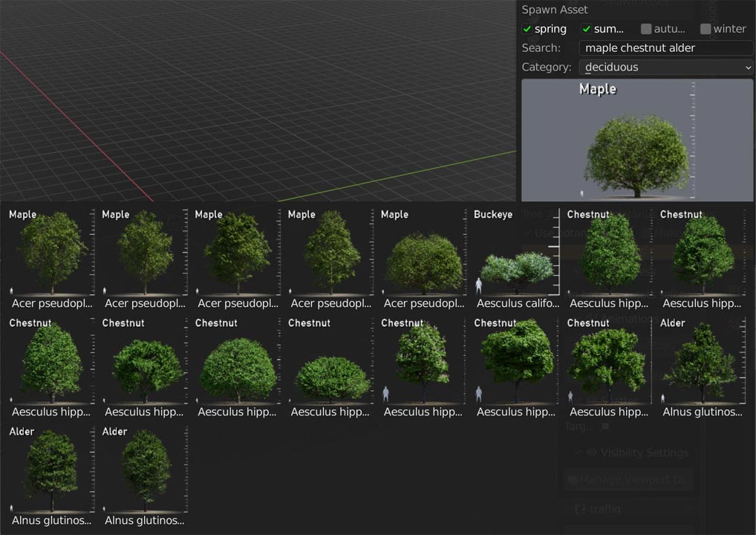
Task: Select the Buckeye Aesculus californica tree asset
Action: (515, 256)
